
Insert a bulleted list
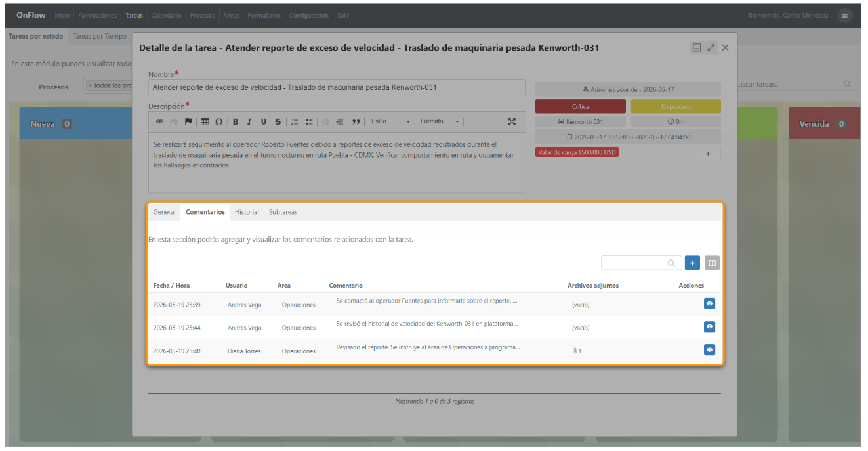(309, 121)
